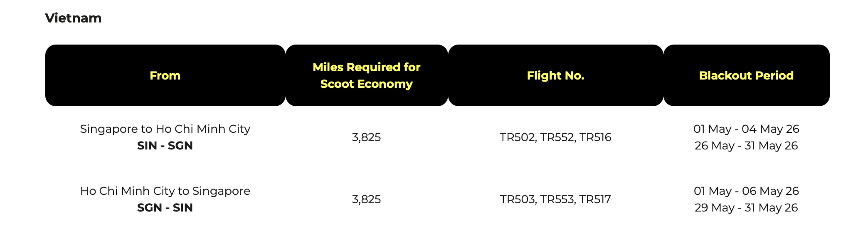This screenshot has width=868, height=249.
Task: Click the Singapore to Ho Chi Minh City route text
Action: click(x=165, y=129)
